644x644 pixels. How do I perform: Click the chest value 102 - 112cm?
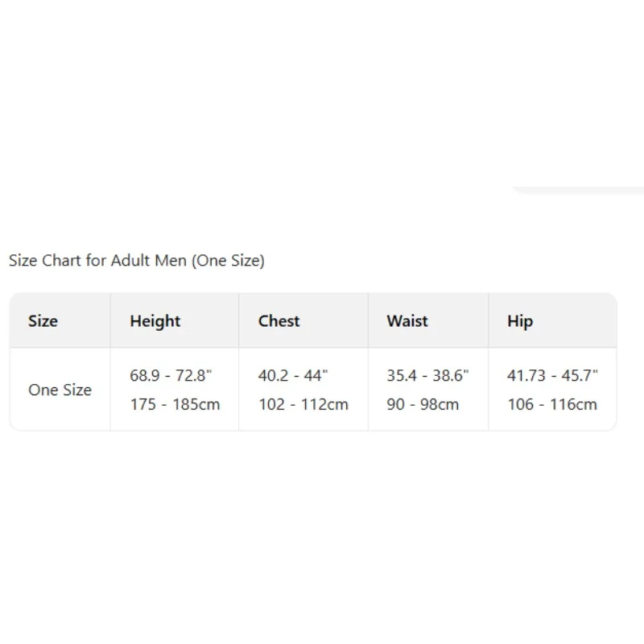click(x=303, y=404)
